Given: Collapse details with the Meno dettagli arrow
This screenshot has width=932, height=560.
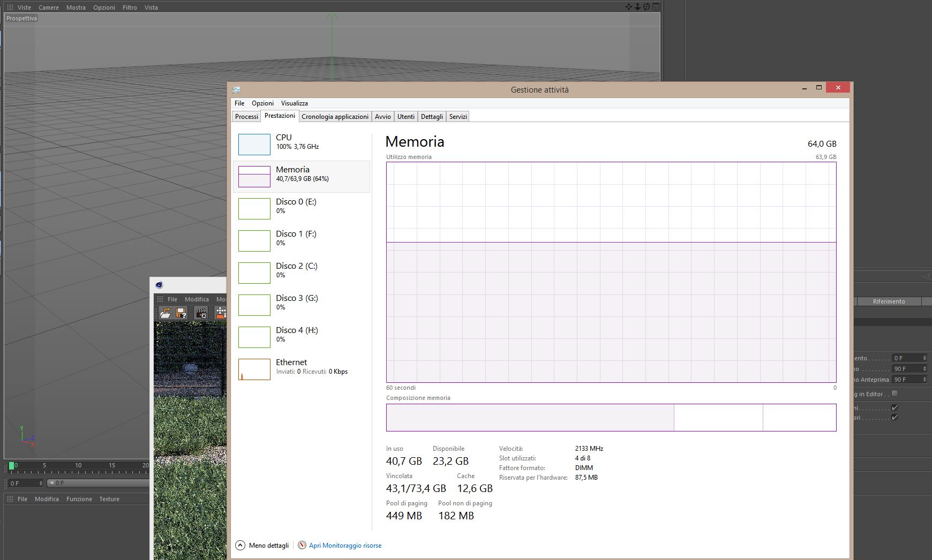Looking at the screenshot, I should 240,545.
